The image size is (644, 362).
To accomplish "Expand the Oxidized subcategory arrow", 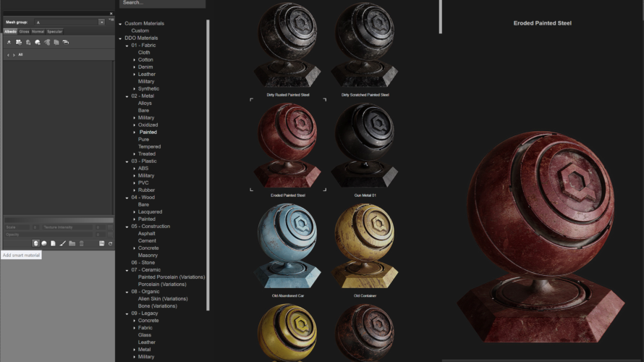I will (135, 125).
